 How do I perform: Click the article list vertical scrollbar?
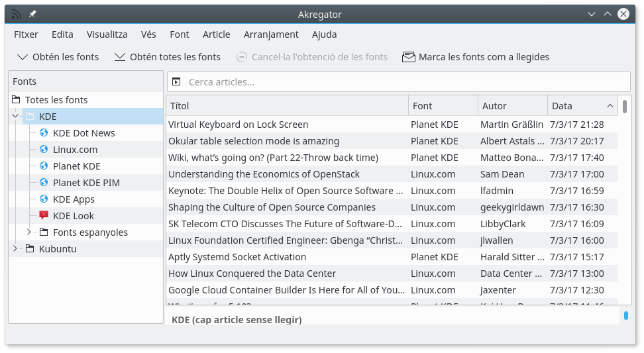pos(625,199)
